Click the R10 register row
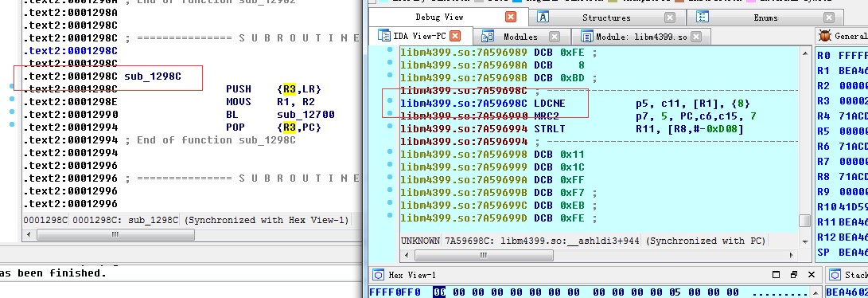This screenshot has width=868, height=298. [x=842, y=207]
